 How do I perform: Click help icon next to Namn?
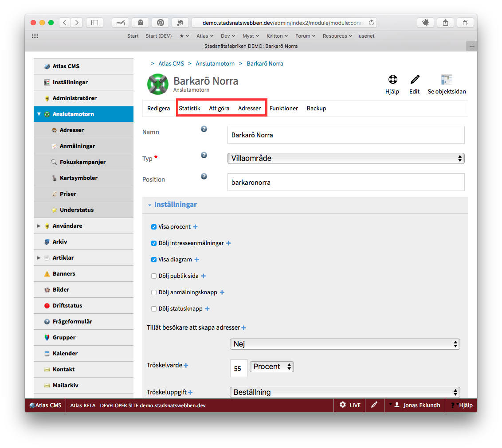[x=204, y=129]
